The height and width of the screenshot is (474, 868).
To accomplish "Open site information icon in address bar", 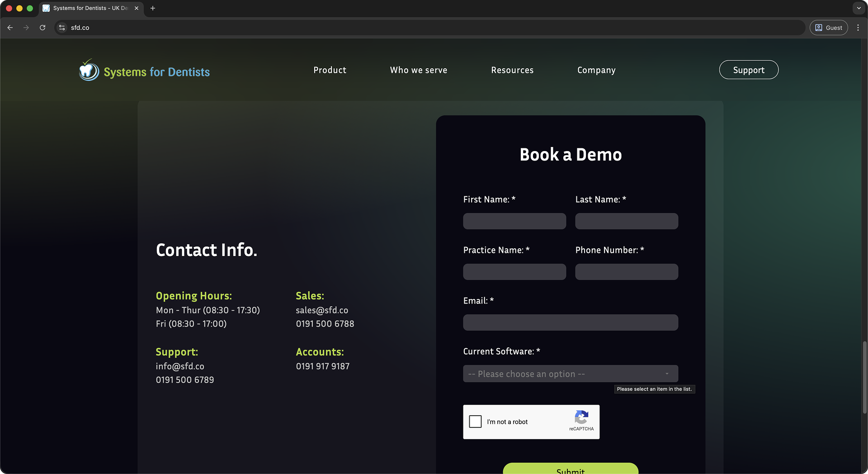I will pyautogui.click(x=62, y=28).
